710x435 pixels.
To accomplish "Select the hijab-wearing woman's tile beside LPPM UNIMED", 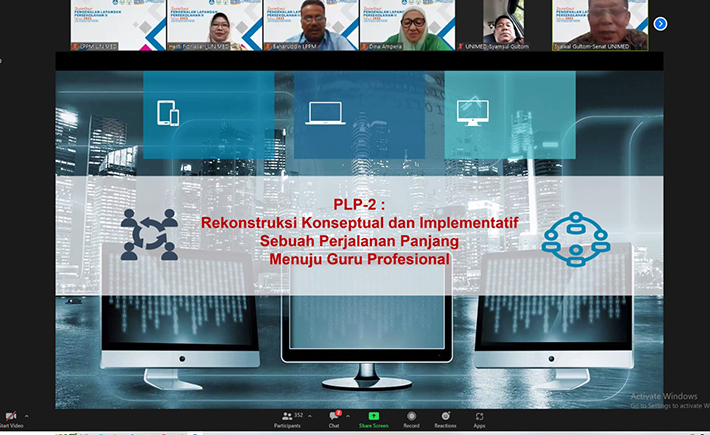I will click(215, 25).
